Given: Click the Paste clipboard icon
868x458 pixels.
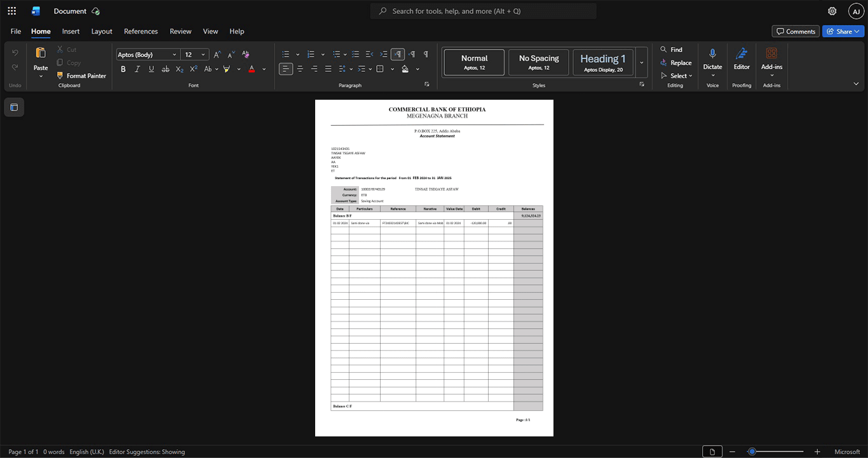Looking at the screenshot, I should [x=41, y=53].
